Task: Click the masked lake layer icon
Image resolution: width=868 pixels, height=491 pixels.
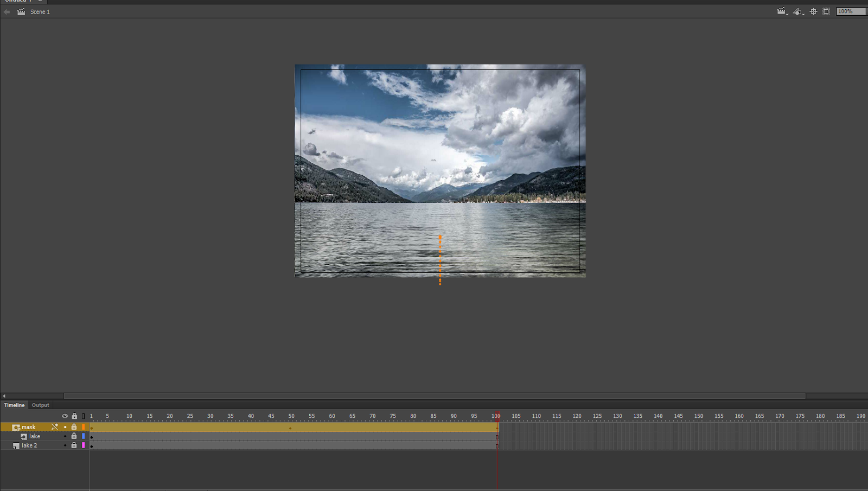Action: [24, 437]
